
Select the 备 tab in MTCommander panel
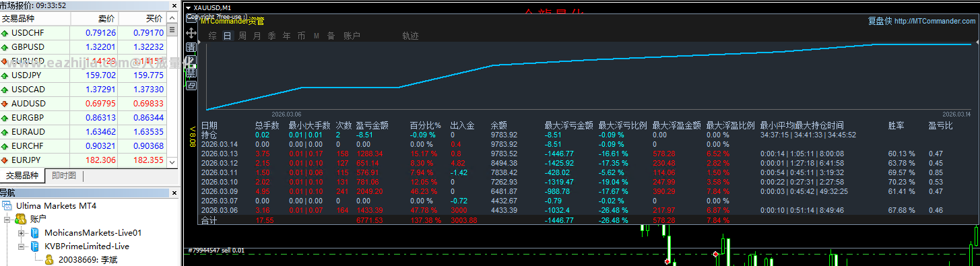[331, 36]
